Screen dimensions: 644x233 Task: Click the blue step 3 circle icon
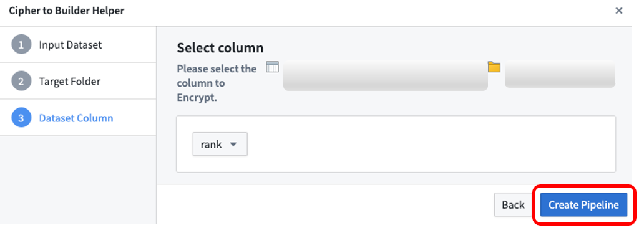(21, 118)
